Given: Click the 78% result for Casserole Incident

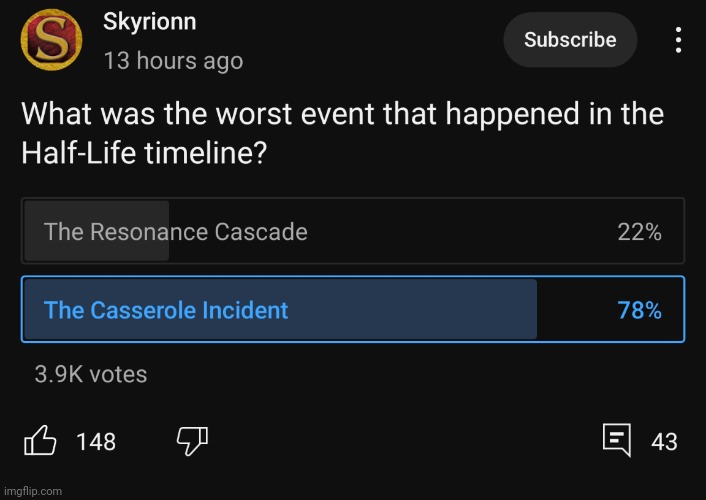Looking at the screenshot, I should click(639, 310).
